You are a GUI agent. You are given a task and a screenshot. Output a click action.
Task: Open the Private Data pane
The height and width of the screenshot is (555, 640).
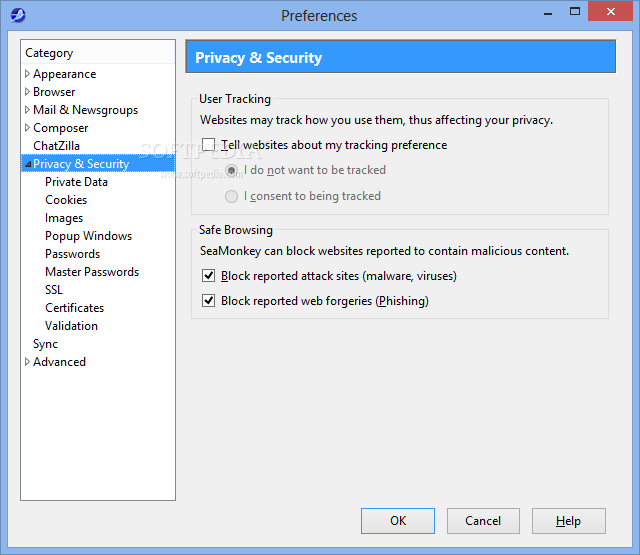[76, 182]
